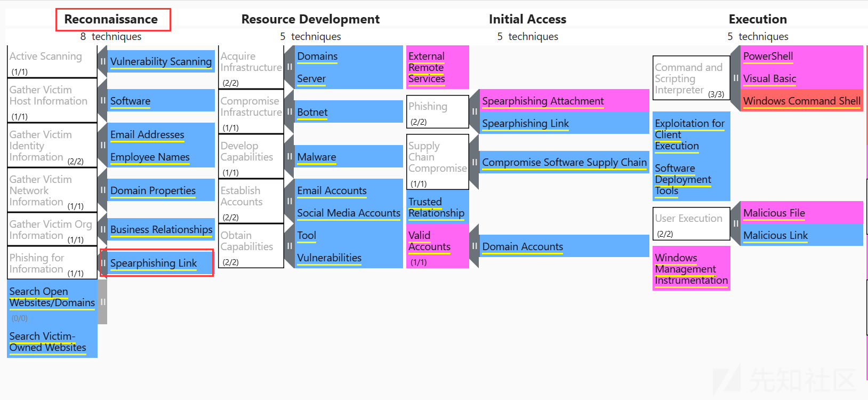Expand Search Open Websites/Domains handle
This screenshot has width=868, height=400.
point(102,302)
